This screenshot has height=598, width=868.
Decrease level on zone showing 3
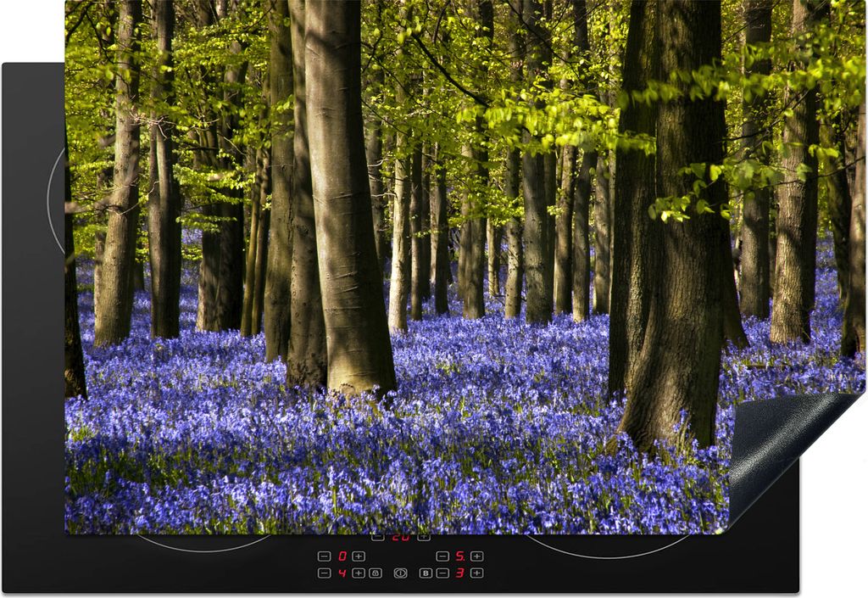[442, 573]
